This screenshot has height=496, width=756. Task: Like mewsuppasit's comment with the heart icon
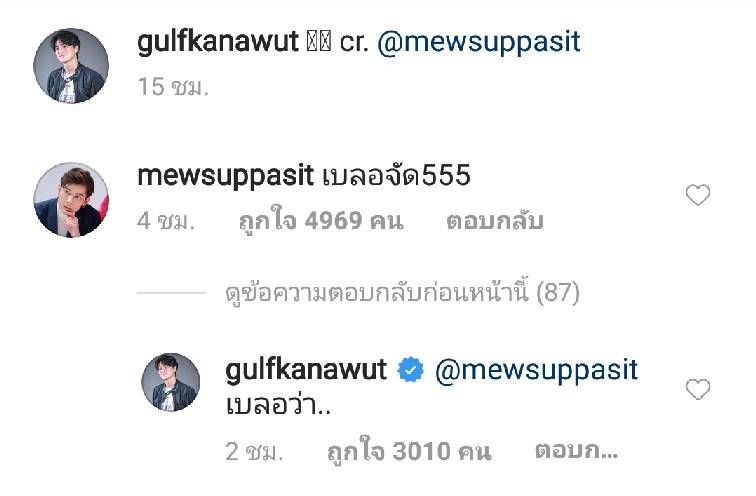[698, 195]
